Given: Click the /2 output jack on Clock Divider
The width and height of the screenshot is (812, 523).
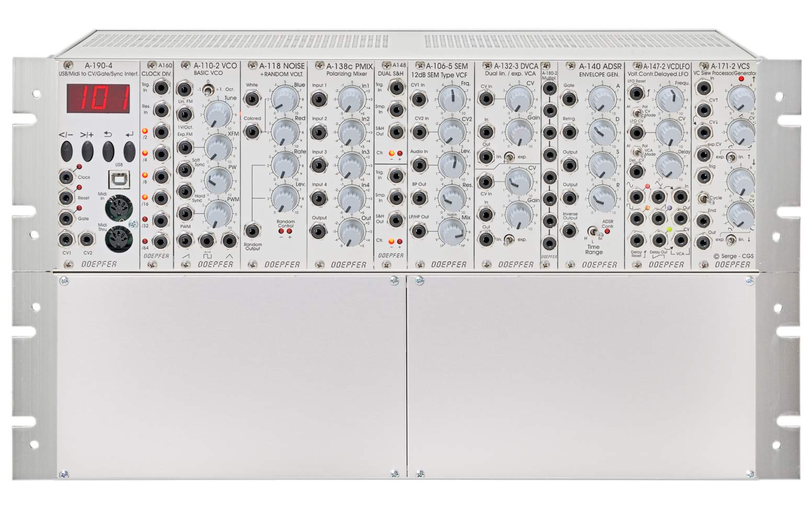Looking at the screenshot, I should coord(162,131).
